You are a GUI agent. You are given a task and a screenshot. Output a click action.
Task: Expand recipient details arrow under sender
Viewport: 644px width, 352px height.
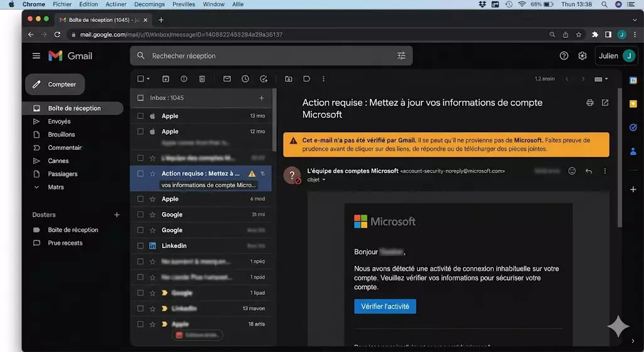coord(324,179)
